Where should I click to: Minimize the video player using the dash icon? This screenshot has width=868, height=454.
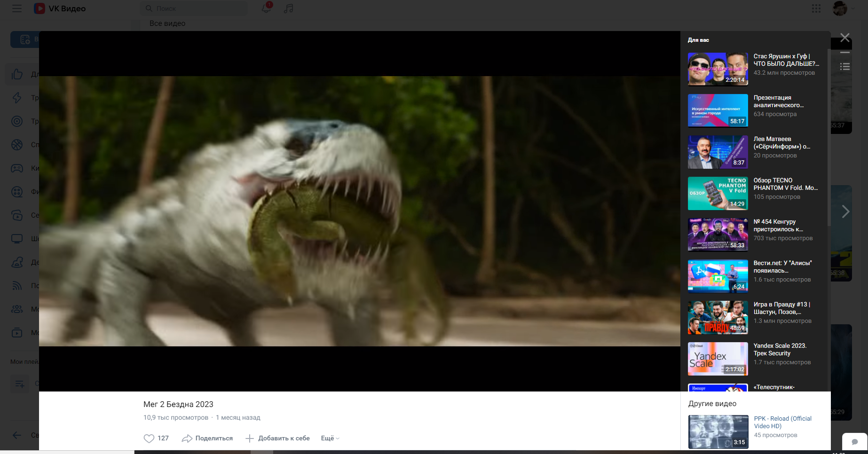(845, 53)
